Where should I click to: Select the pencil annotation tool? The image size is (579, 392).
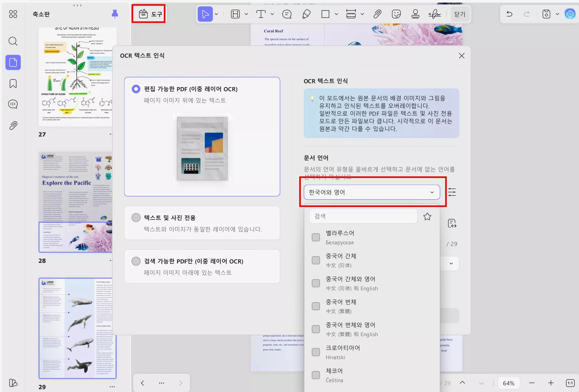coord(306,14)
